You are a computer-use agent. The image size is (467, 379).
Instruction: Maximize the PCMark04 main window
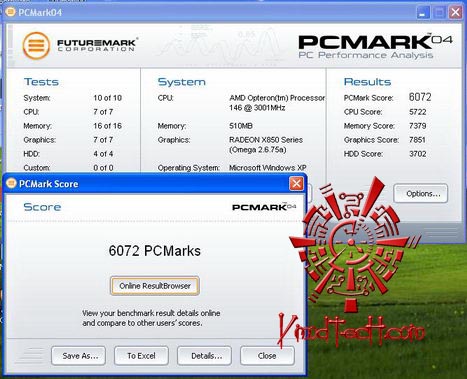tap(439, 13)
